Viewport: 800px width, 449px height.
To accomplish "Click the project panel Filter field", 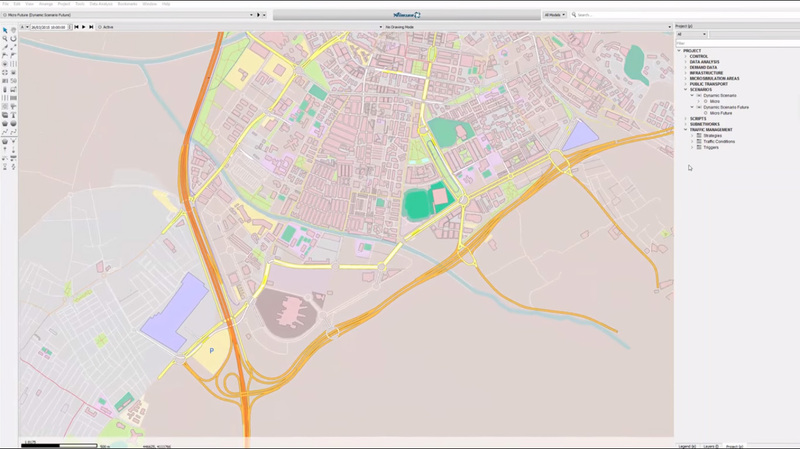I will pyautogui.click(x=735, y=43).
